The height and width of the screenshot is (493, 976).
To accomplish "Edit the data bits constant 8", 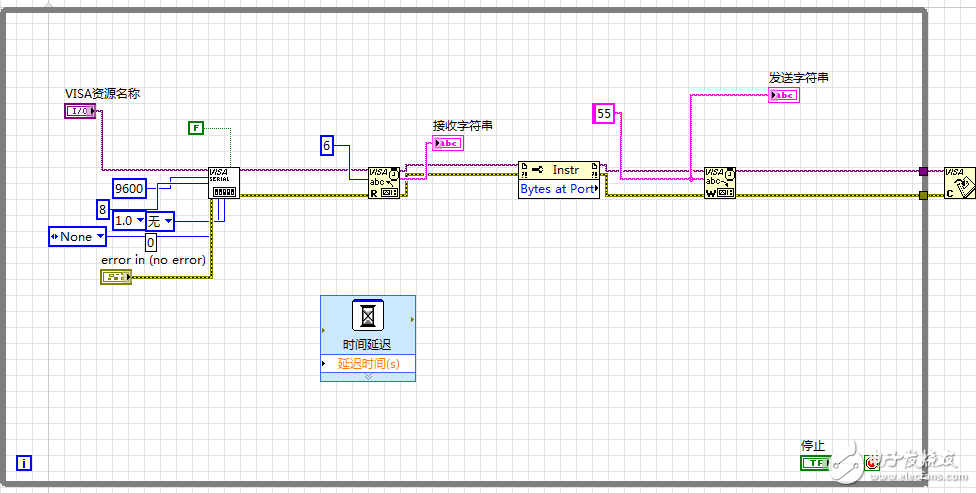I will (103, 209).
